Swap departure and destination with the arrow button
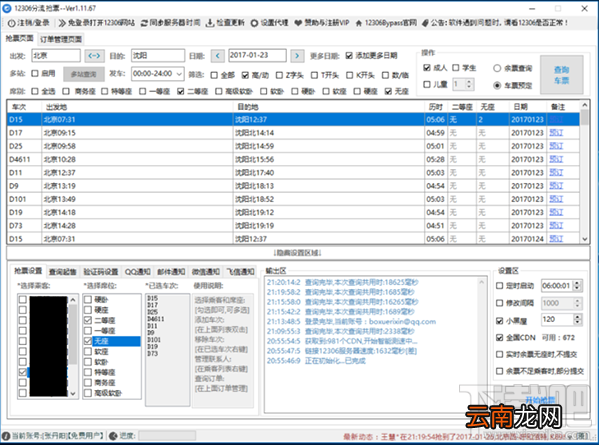 [x=94, y=56]
